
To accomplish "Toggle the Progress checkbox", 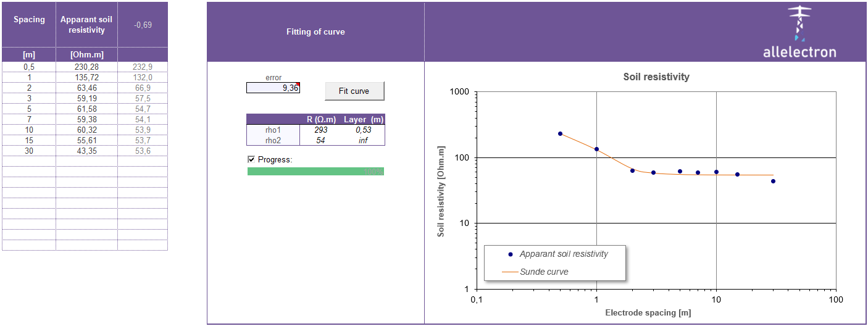I will (x=251, y=159).
